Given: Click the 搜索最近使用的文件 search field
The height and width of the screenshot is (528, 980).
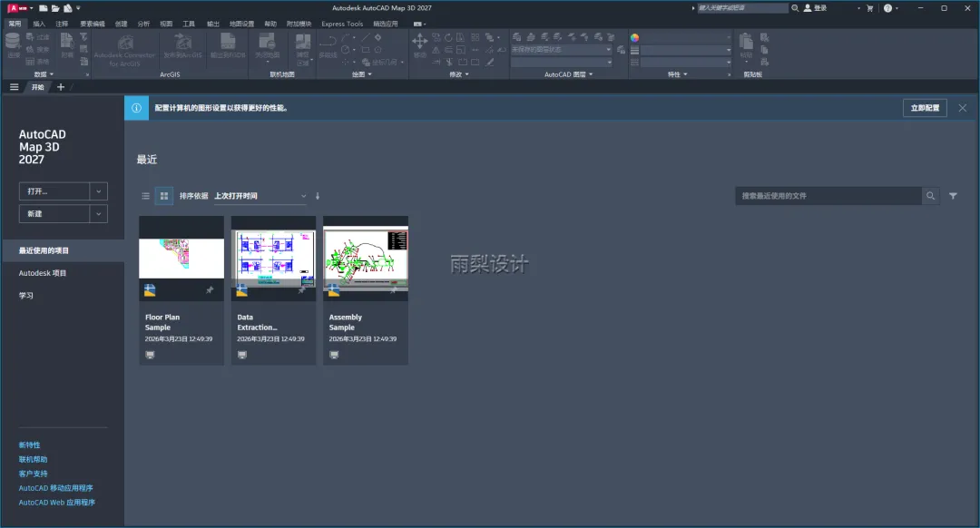Looking at the screenshot, I should (x=828, y=196).
